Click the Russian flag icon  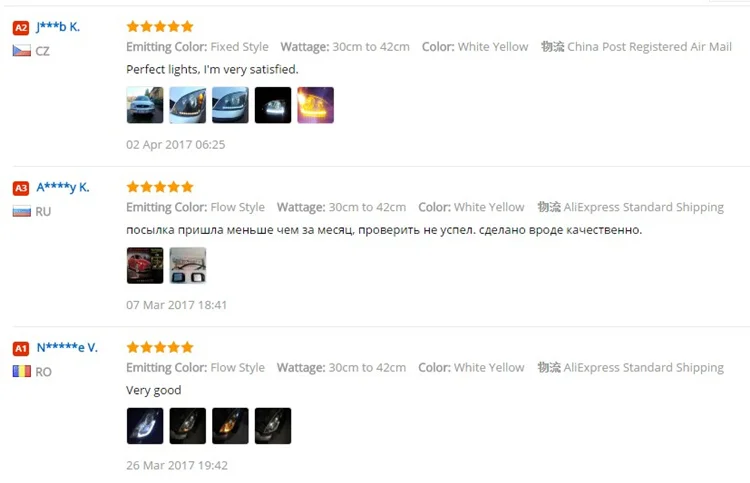pyautogui.click(x=22, y=211)
